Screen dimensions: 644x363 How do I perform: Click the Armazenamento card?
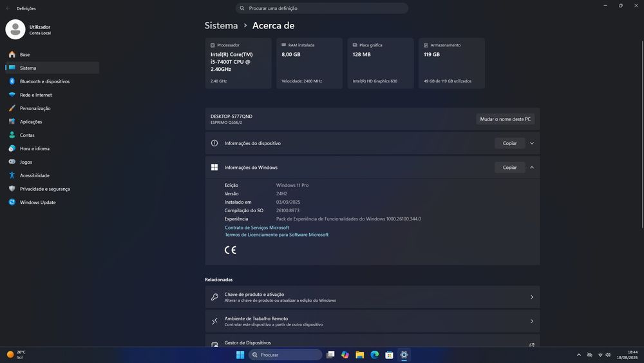pyautogui.click(x=452, y=63)
